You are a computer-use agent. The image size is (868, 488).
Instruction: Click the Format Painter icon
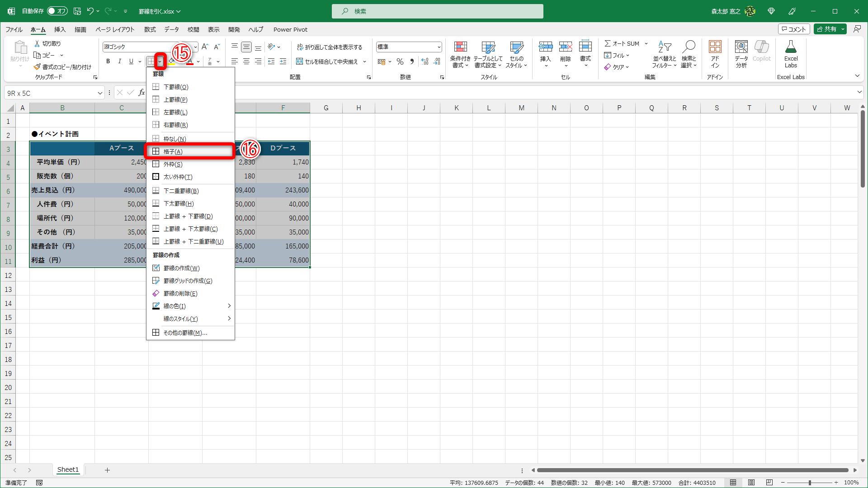37,67
